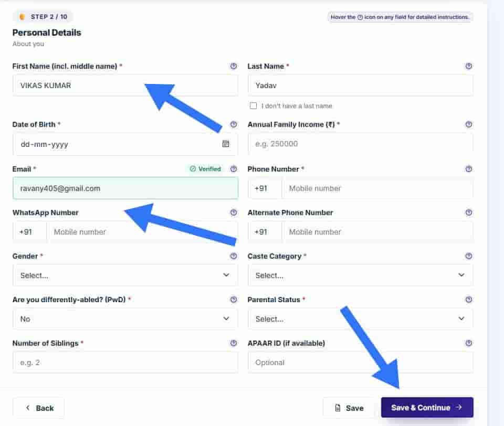Click info icon next to APAAR ID
Viewport: 504px width, 426px height.
tap(469, 343)
